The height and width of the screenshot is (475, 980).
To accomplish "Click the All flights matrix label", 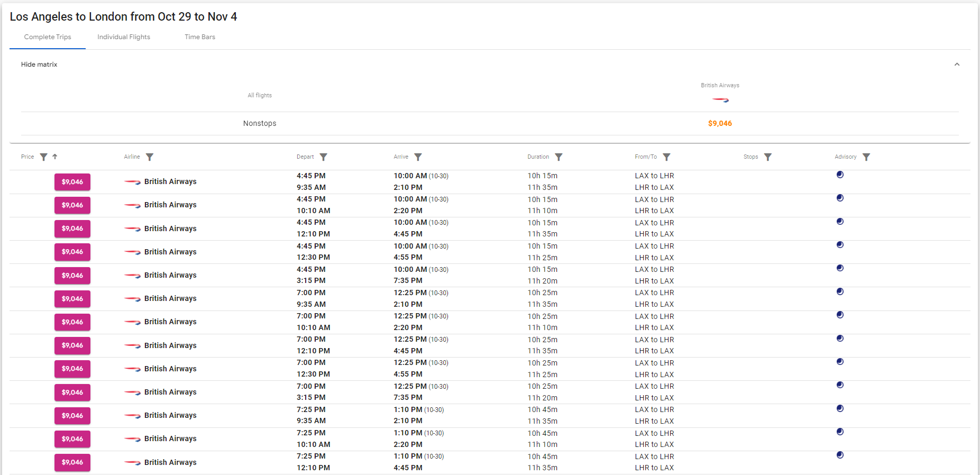I will 260,95.
